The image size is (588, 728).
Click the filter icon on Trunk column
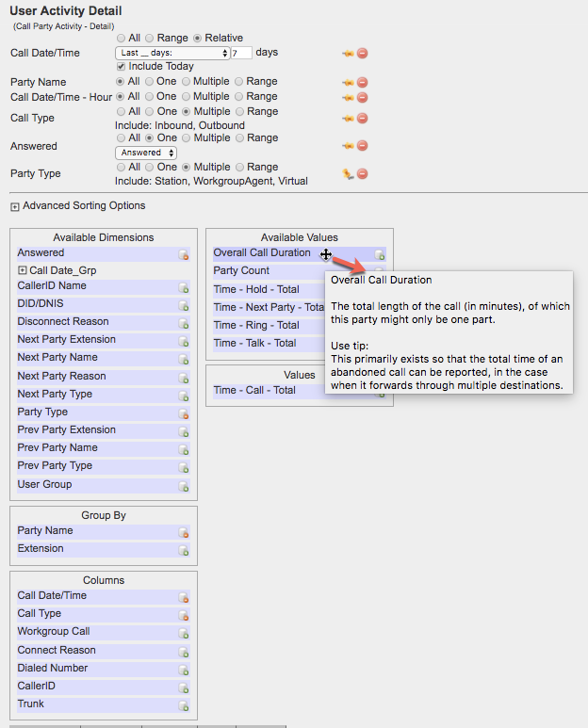(x=185, y=705)
